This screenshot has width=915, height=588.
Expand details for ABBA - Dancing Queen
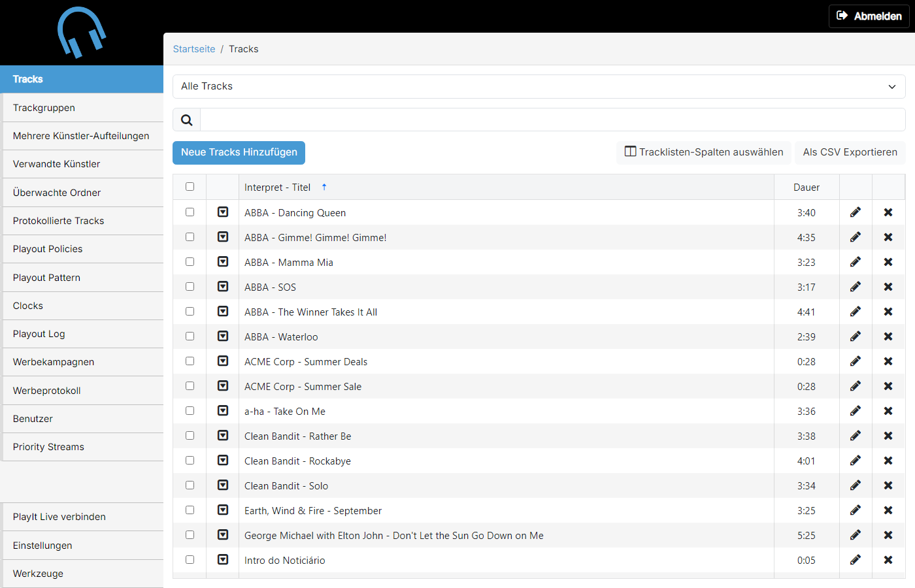223,212
